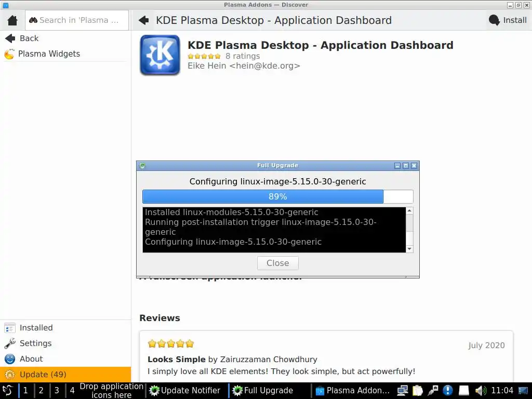
Task: Click the About smiley icon
Action: pyautogui.click(x=9, y=359)
